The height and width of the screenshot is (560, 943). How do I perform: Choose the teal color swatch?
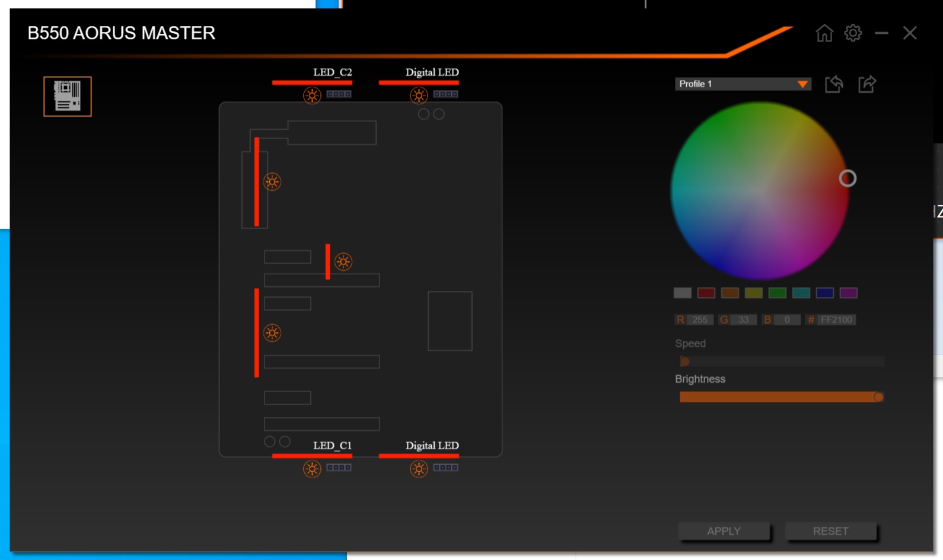pyautogui.click(x=801, y=293)
